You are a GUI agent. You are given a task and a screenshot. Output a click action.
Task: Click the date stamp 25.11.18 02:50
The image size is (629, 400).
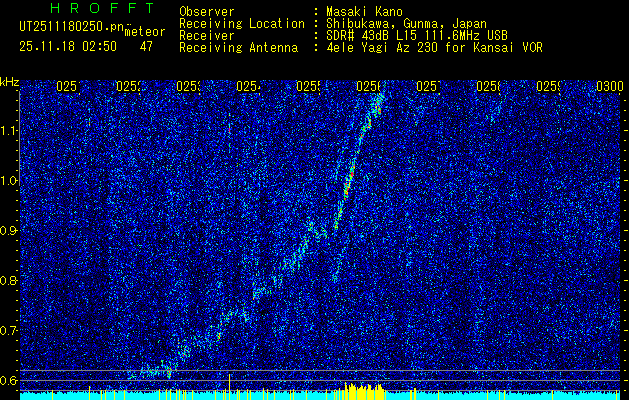click(68, 47)
